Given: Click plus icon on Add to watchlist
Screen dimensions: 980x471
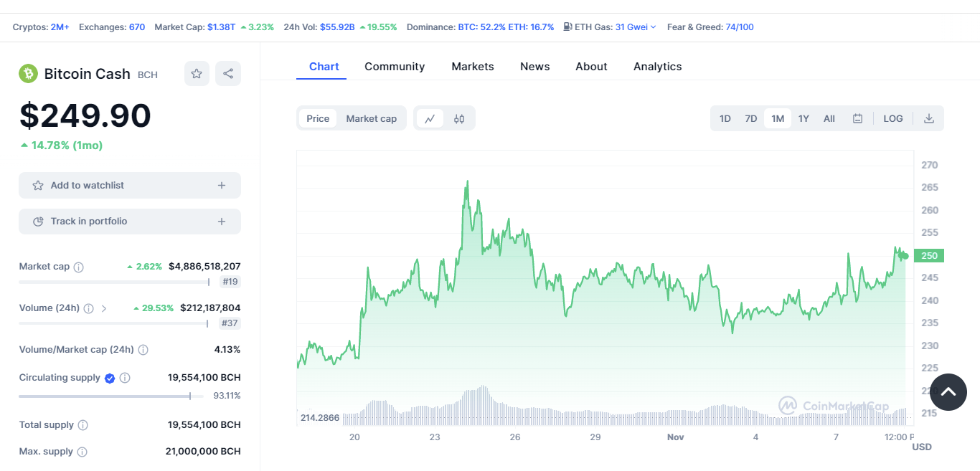Looking at the screenshot, I should 222,186.
